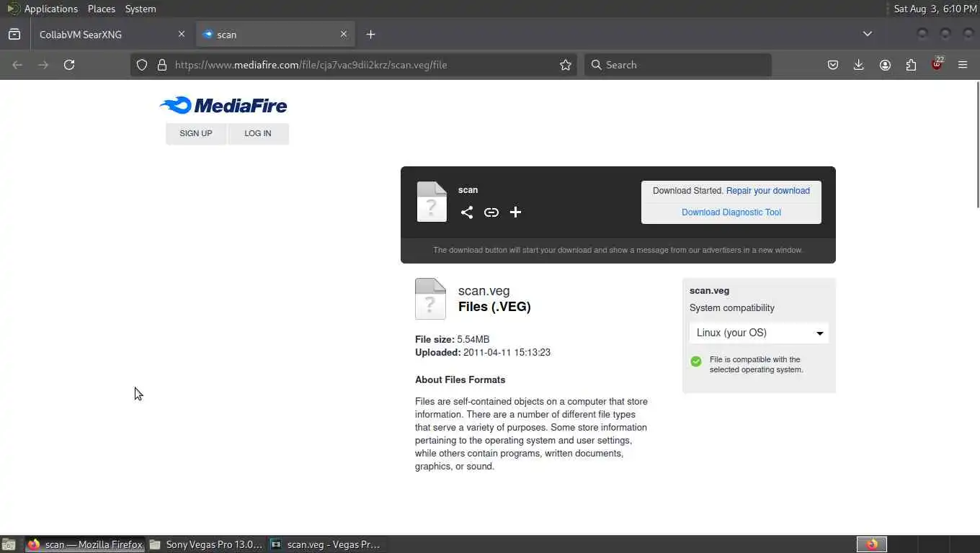The height and width of the screenshot is (553, 980).
Task: Click the MediaFire logo
Action: [x=223, y=105]
